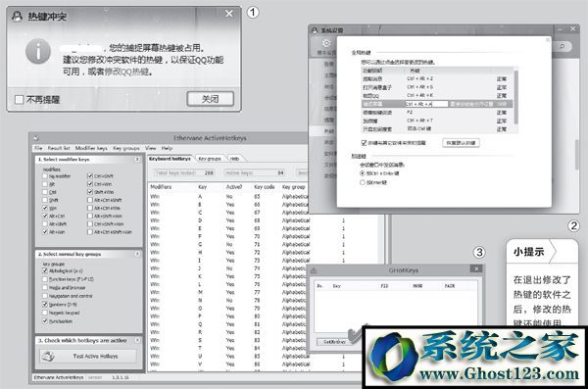This screenshot has width=588, height=389.
Task: Click the 修改QQ热键 link
Action: click(x=126, y=72)
